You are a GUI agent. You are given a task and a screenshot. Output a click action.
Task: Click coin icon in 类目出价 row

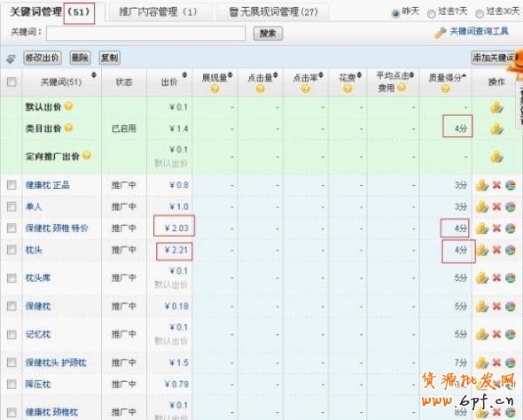click(496, 128)
